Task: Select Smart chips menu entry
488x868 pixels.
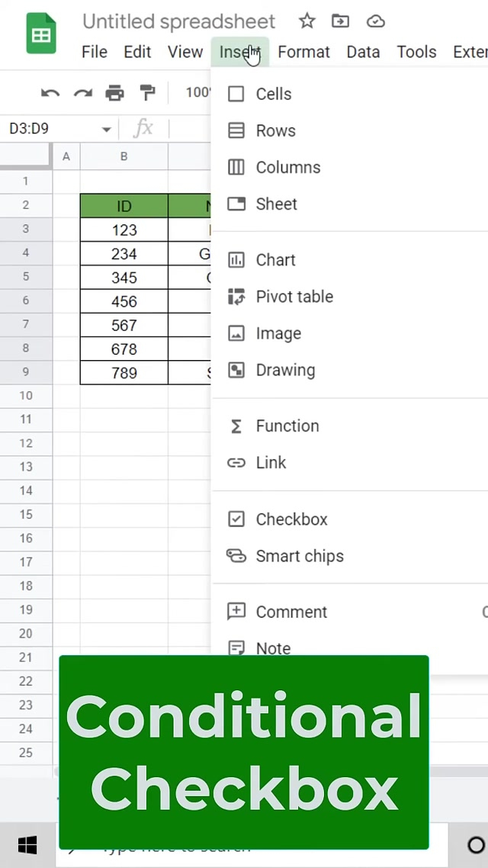Action: pyautogui.click(x=299, y=556)
